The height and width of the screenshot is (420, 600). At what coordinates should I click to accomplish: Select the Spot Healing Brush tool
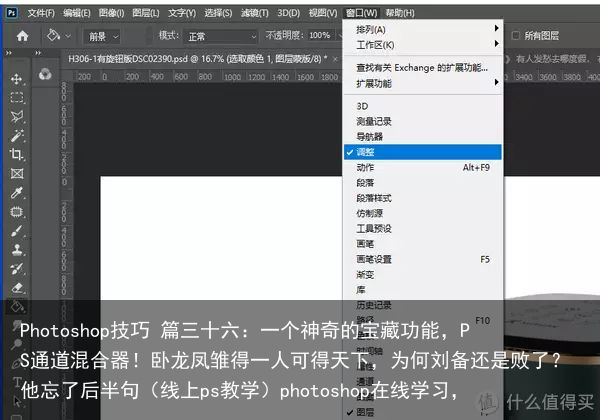pos(17,212)
